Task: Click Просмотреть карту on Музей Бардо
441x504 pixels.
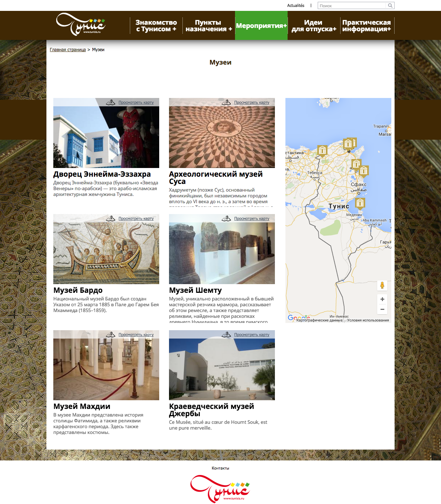Action: (x=136, y=218)
